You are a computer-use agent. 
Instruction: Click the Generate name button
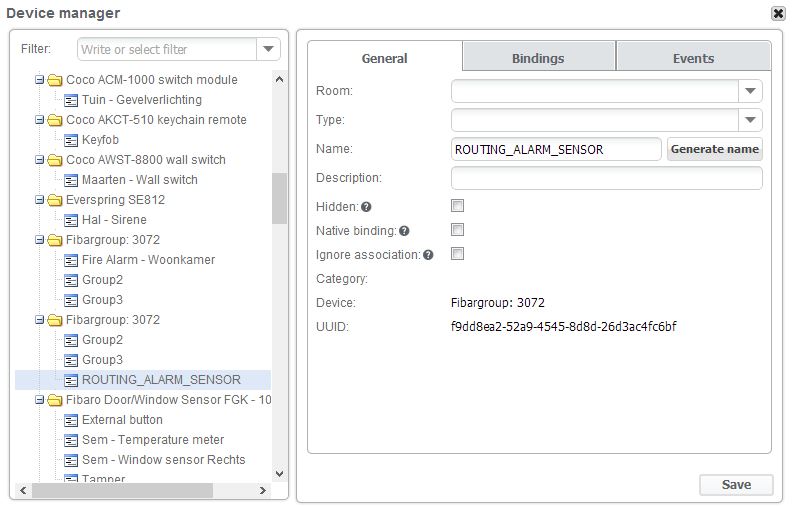tap(714, 149)
